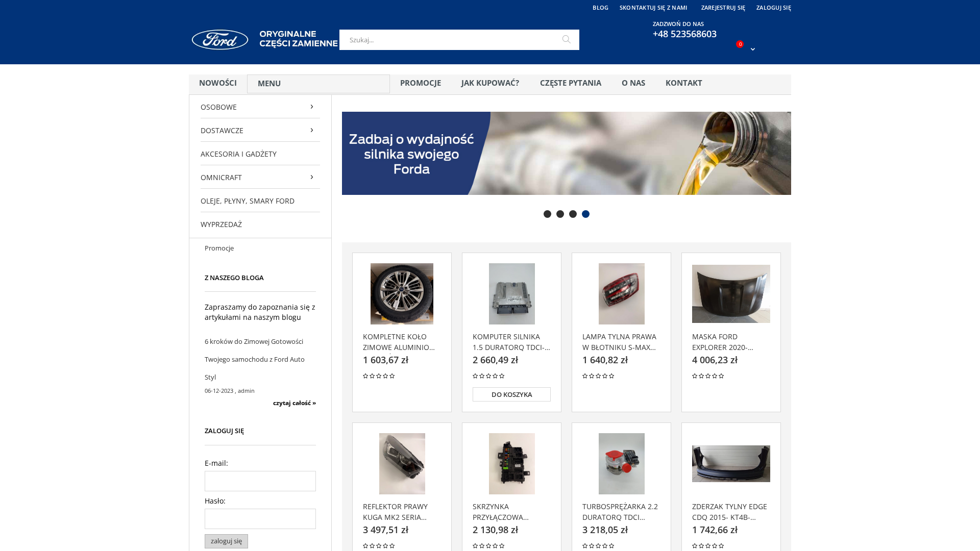Click the search magnifier icon

[x=566, y=40]
